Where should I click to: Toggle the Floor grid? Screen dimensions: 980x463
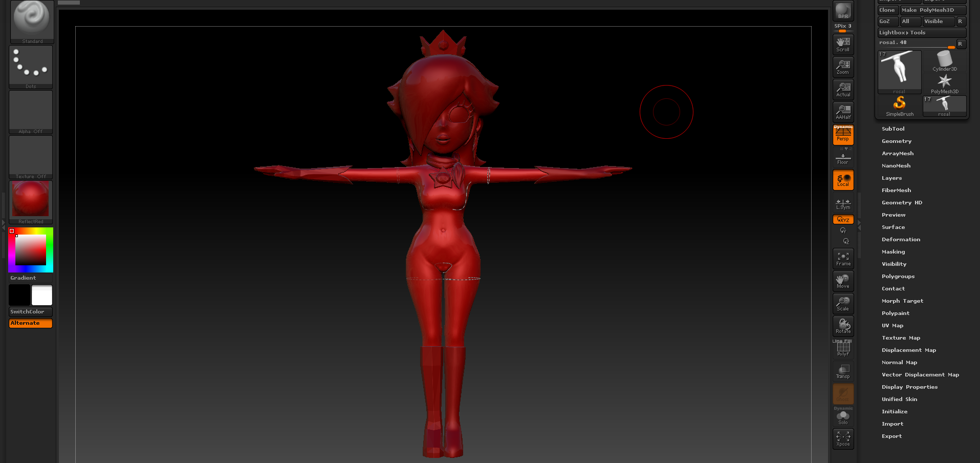843,157
